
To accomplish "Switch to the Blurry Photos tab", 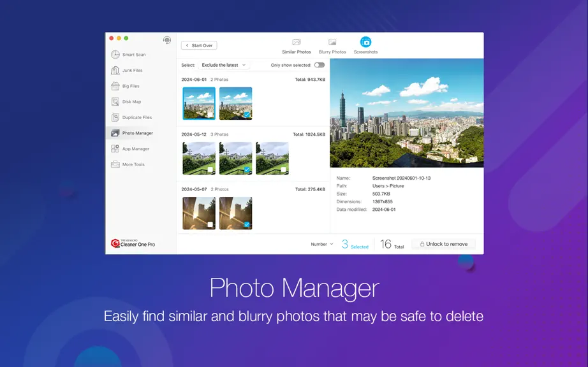I will coord(332,47).
